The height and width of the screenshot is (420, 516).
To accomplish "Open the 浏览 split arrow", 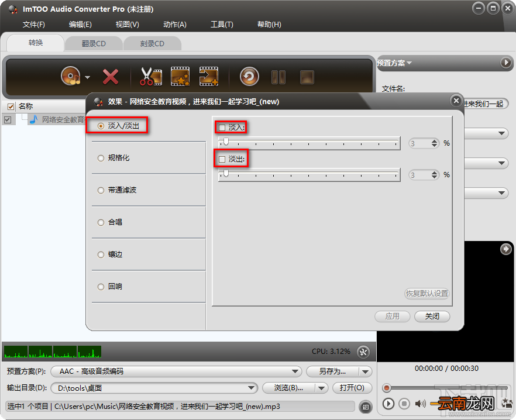I will 322,388.
